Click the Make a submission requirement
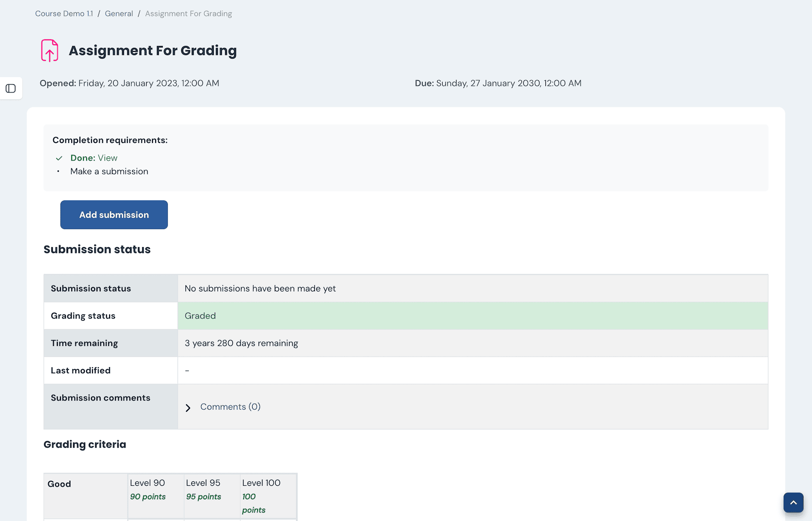 (x=109, y=171)
